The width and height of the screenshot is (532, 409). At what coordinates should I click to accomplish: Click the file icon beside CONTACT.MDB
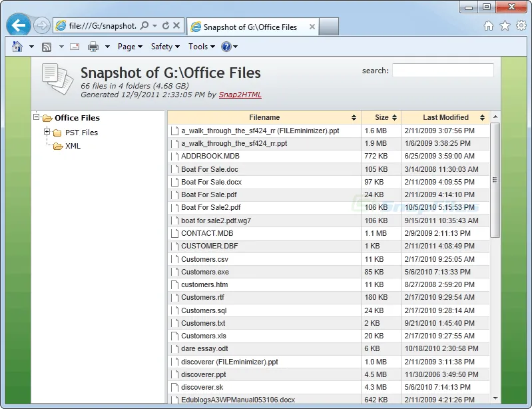click(x=174, y=234)
